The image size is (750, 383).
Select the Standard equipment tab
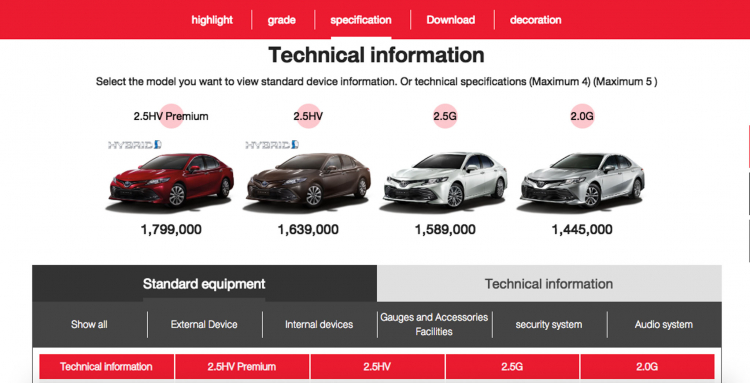pyautogui.click(x=204, y=284)
